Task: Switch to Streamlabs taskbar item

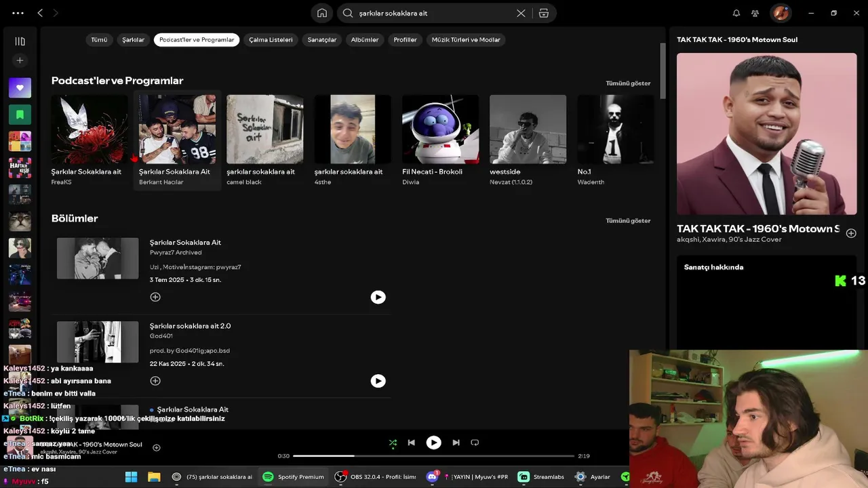Action: click(x=541, y=477)
